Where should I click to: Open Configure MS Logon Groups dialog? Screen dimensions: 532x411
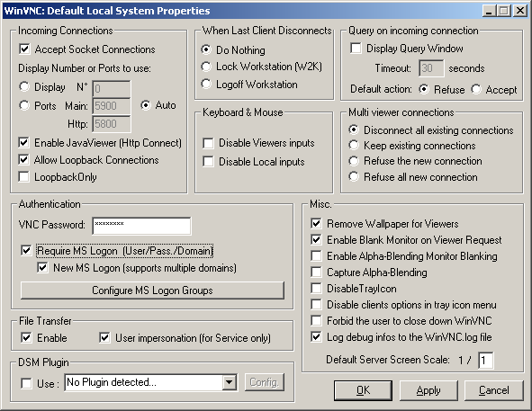(x=152, y=290)
